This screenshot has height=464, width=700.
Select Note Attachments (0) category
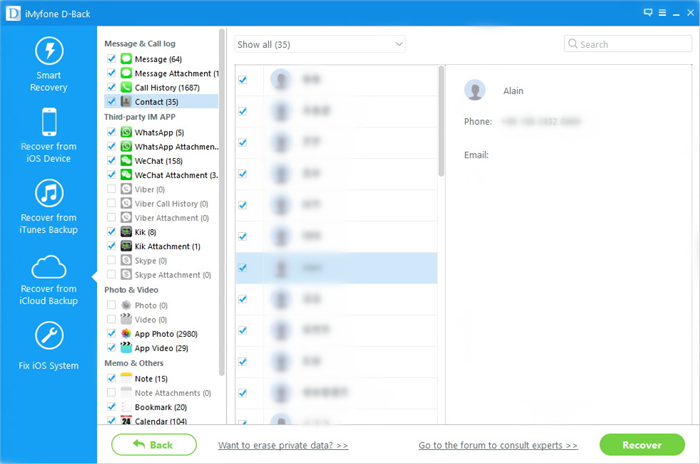[x=173, y=393]
